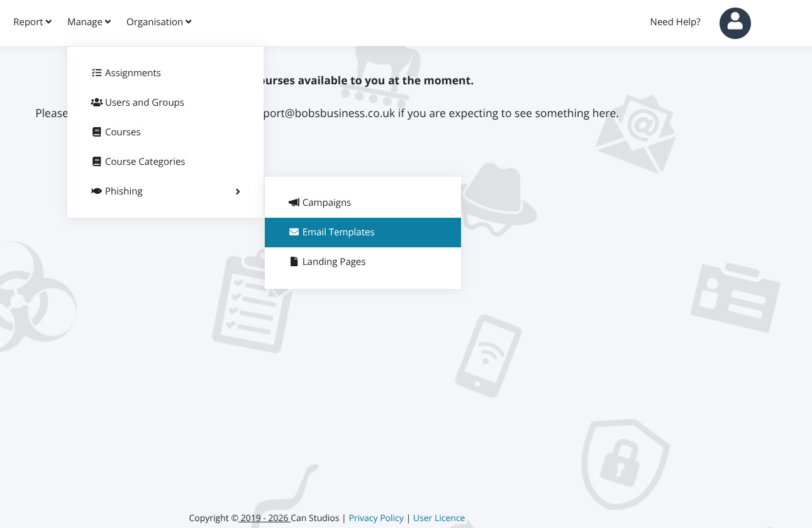Open the user profile avatar
Screen dimensions: 812x528
pyautogui.click(x=735, y=23)
